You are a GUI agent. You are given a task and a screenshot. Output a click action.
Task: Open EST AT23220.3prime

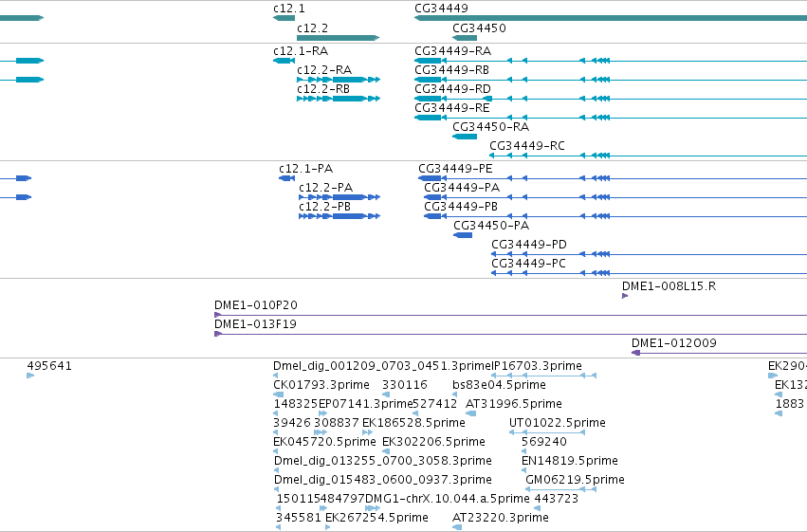pos(501,519)
